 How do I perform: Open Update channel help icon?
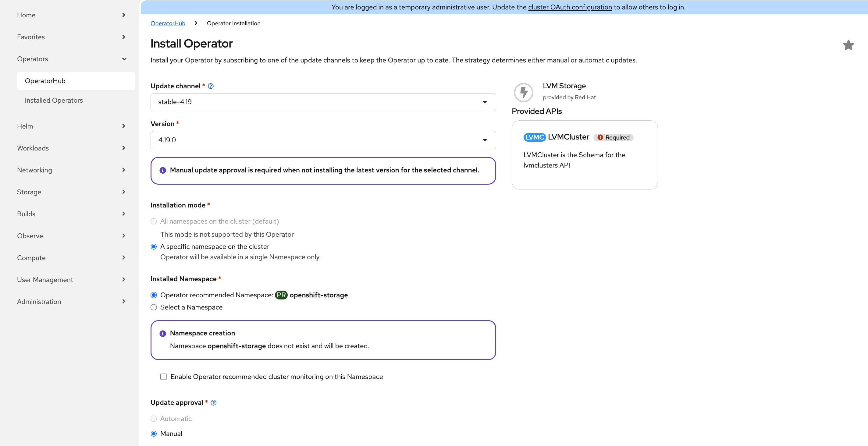tap(211, 86)
